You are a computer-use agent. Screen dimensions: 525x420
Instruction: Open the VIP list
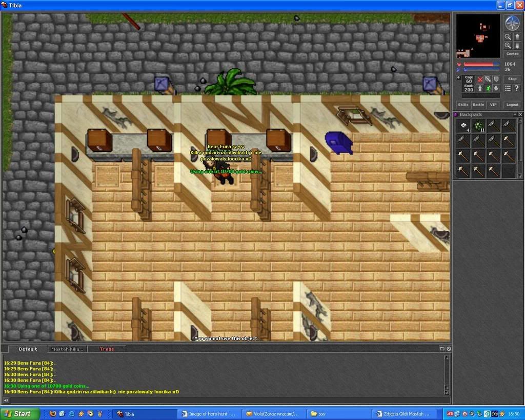(493, 105)
